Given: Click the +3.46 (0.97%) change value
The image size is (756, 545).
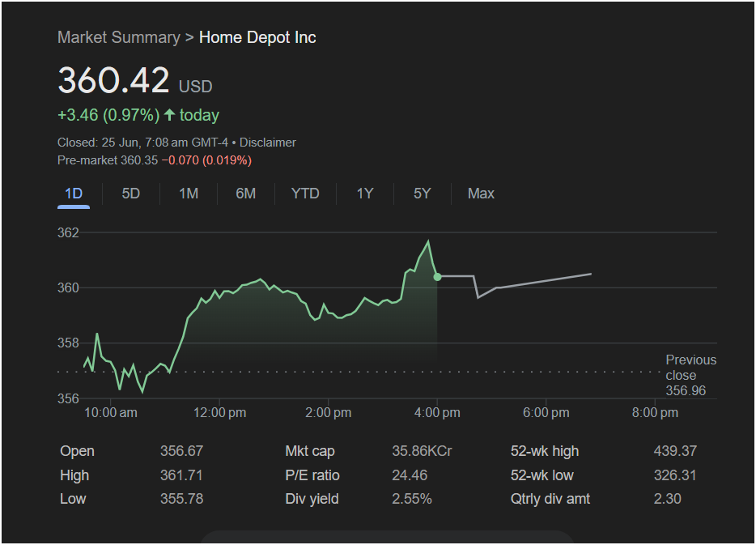Looking at the screenshot, I should [x=108, y=115].
